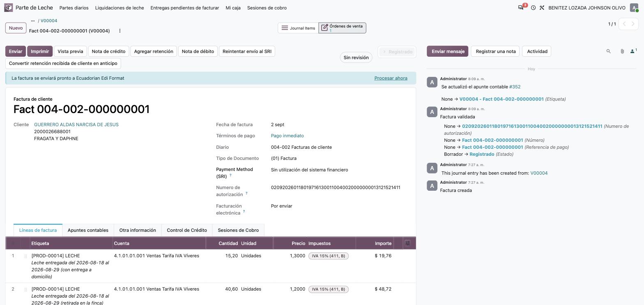Click the Sin revisión status button
The height and width of the screenshot is (305, 644).
tap(356, 58)
